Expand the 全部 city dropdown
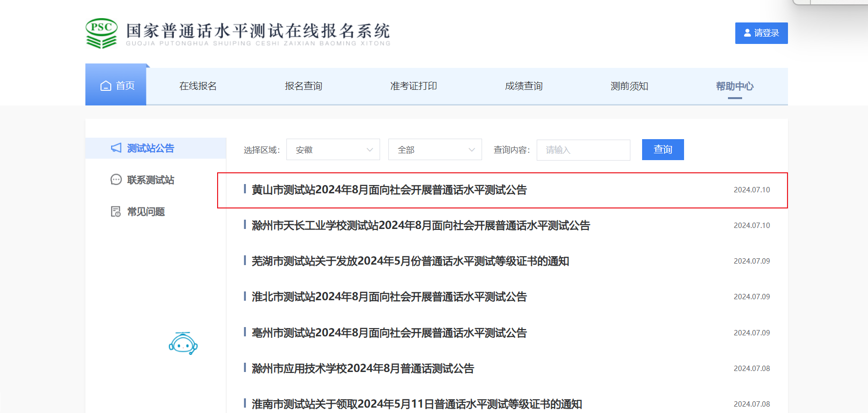Viewport: 868px width, 413px height. tap(435, 150)
